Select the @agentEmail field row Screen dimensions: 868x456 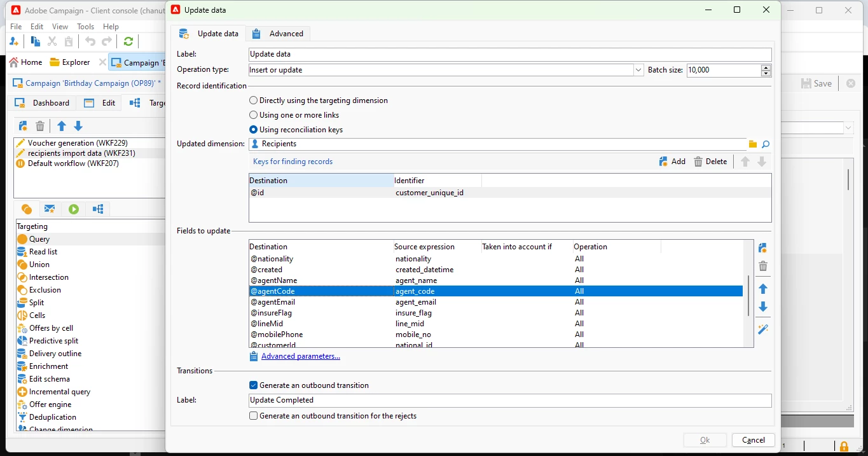point(496,302)
